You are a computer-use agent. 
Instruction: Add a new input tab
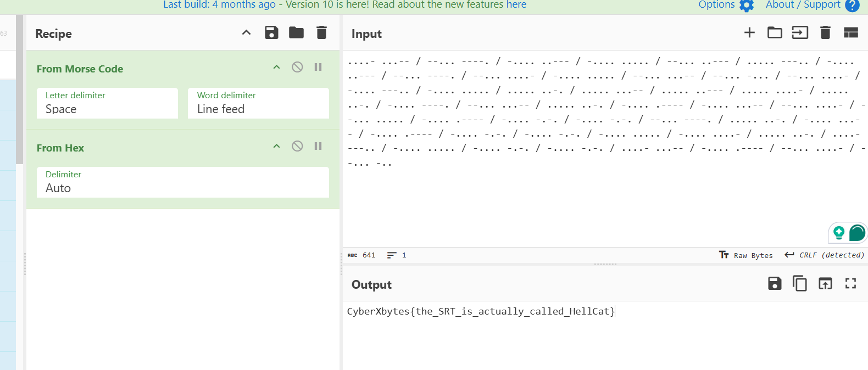tap(749, 33)
